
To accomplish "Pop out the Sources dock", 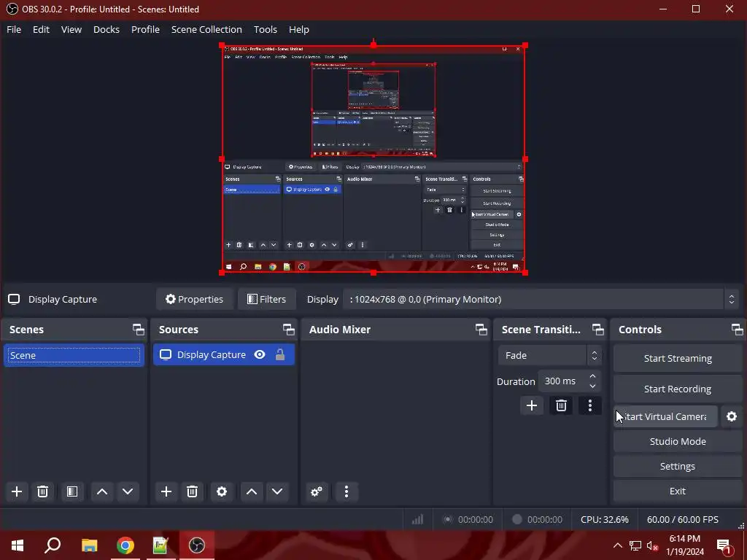I will pyautogui.click(x=289, y=330).
